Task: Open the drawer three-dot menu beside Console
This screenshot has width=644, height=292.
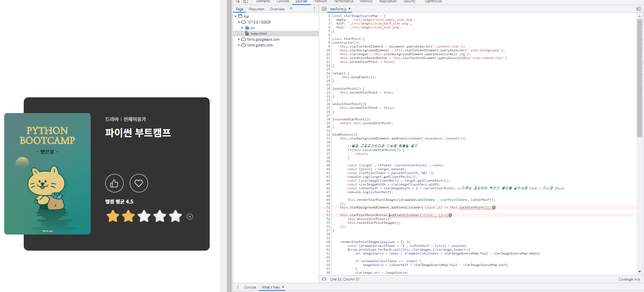Action: [x=238, y=287]
